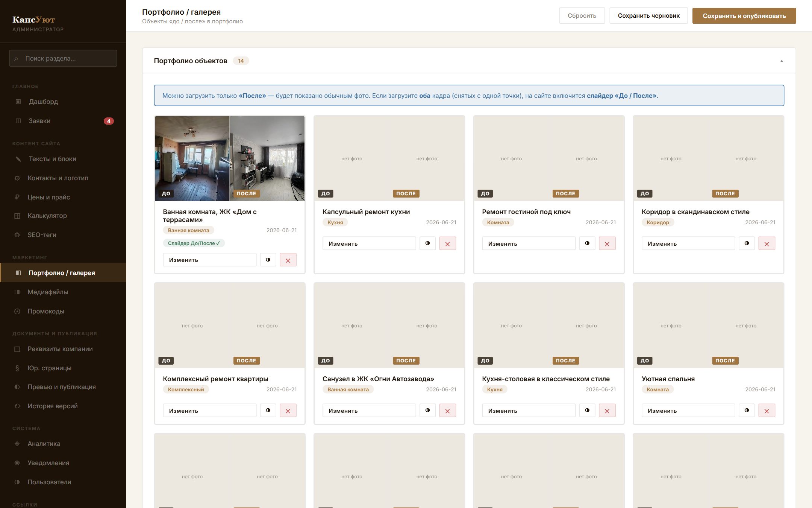Open the 'После' photo of the first card

coord(267,158)
